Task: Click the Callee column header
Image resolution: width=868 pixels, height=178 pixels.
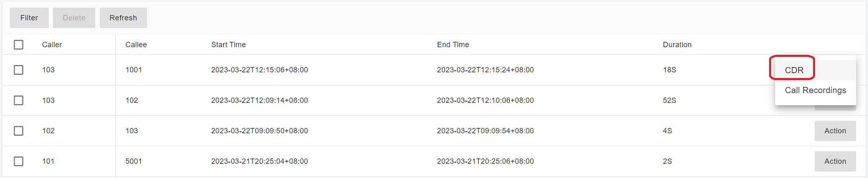Action: click(136, 45)
